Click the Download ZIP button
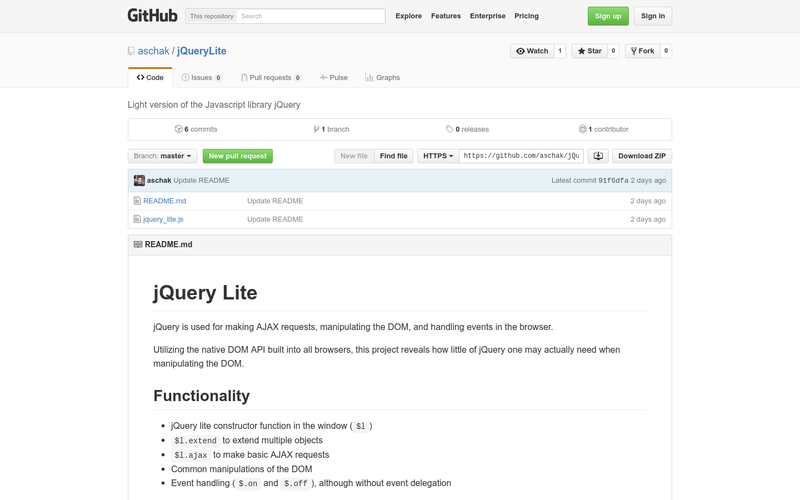800x500 pixels. 641,156
